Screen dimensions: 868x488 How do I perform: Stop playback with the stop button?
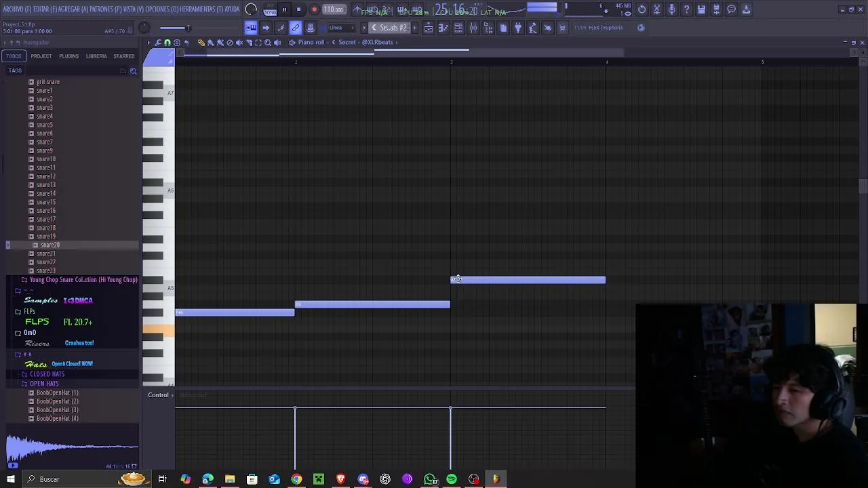tap(298, 9)
